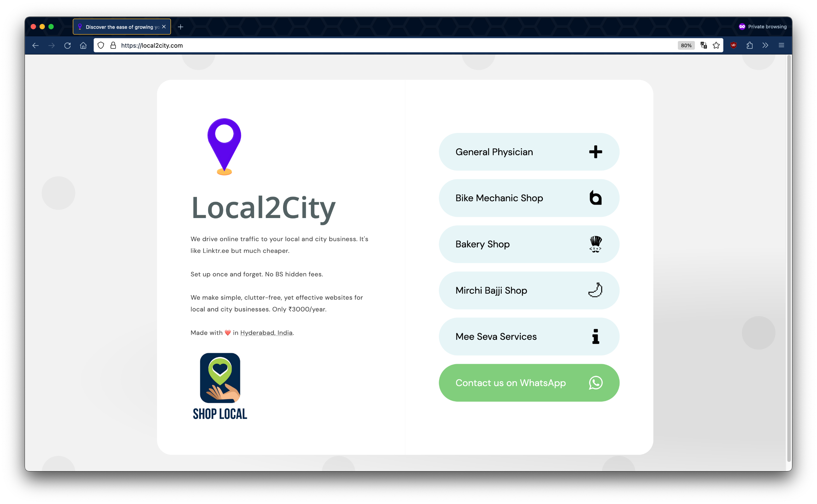Screen dimensions: 817x504
Task: Click the Contact us on WhatsApp button
Action: pyautogui.click(x=529, y=383)
